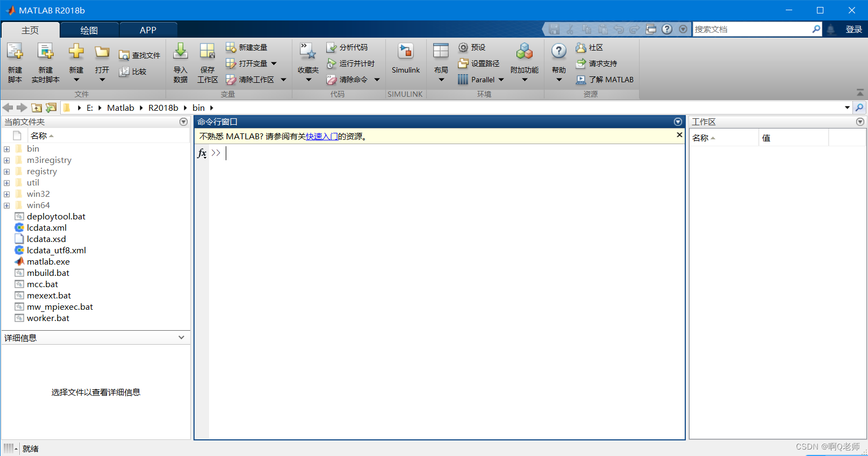Click the yellow plus New (新建) icon
Viewport: 868px width, 456px height.
(x=76, y=52)
